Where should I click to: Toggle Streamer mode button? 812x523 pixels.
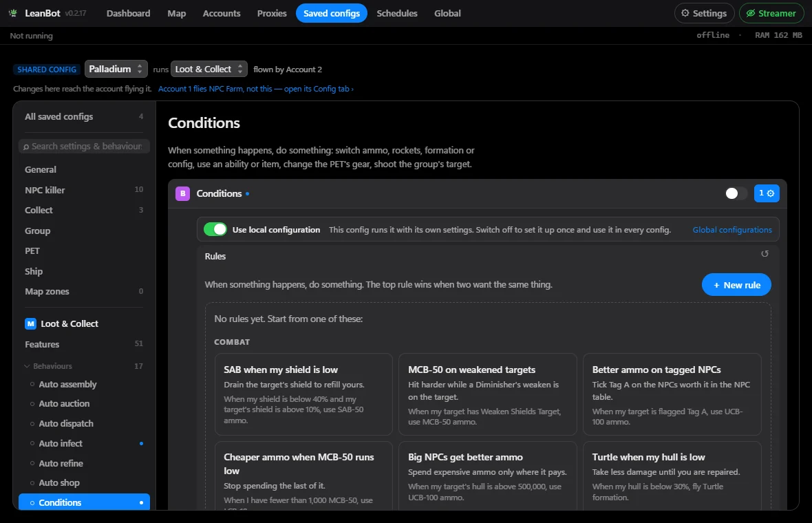[x=771, y=14]
